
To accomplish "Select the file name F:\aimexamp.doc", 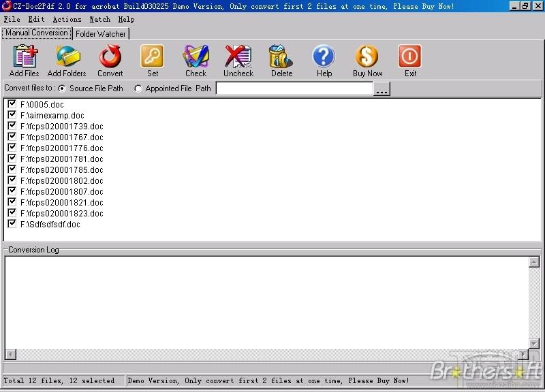I will point(52,115).
